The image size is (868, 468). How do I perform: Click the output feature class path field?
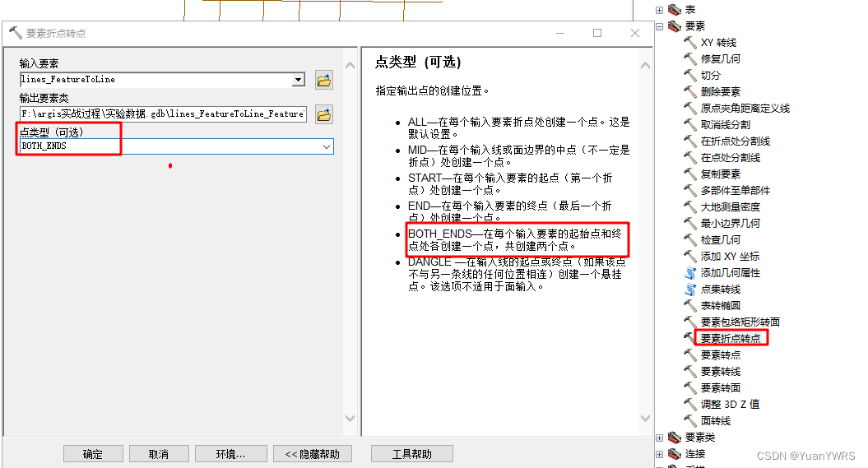163,114
